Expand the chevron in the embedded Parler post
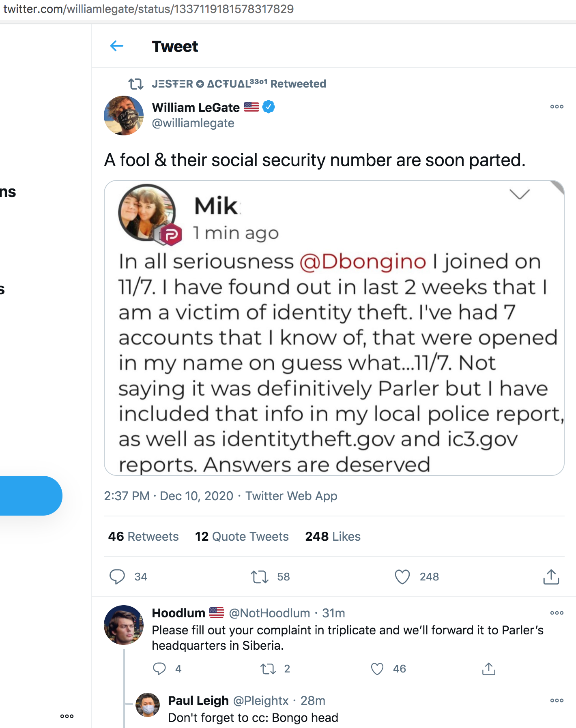The width and height of the screenshot is (576, 728). point(520,194)
